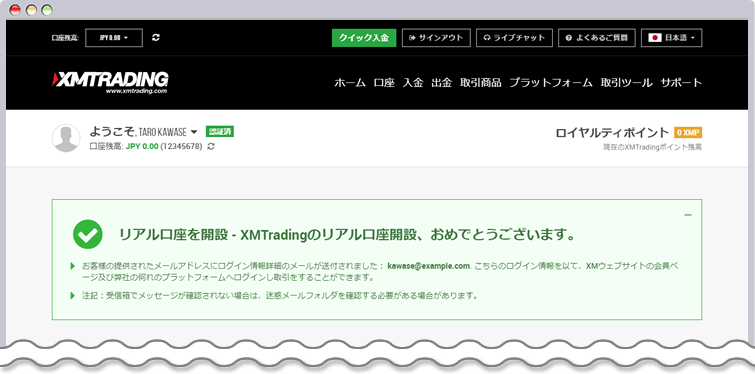Click refresh icon beside account number 12345678
The image size is (755, 374).
(x=211, y=146)
